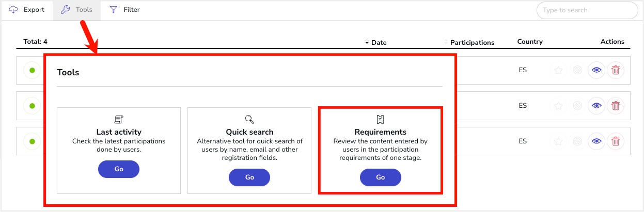The width and height of the screenshot is (644, 212).
Task: Toggle eye icon in the third row
Action: (596, 141)
